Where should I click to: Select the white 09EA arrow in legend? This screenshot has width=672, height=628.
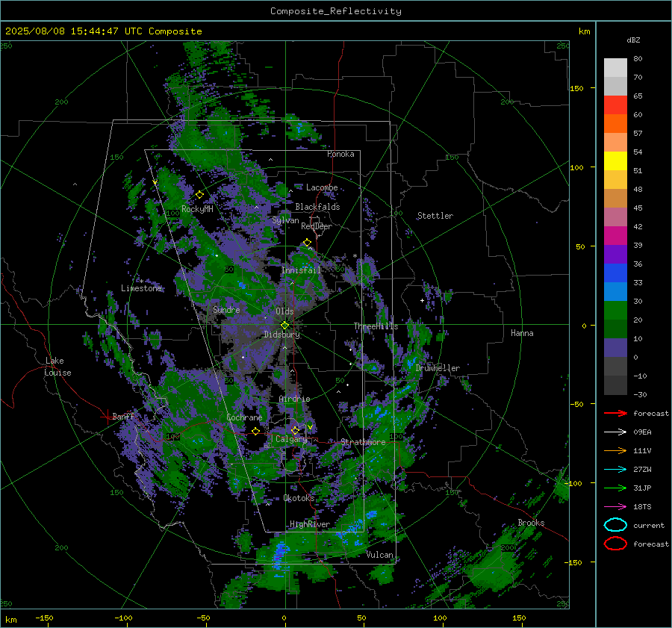tap(615, 432)
